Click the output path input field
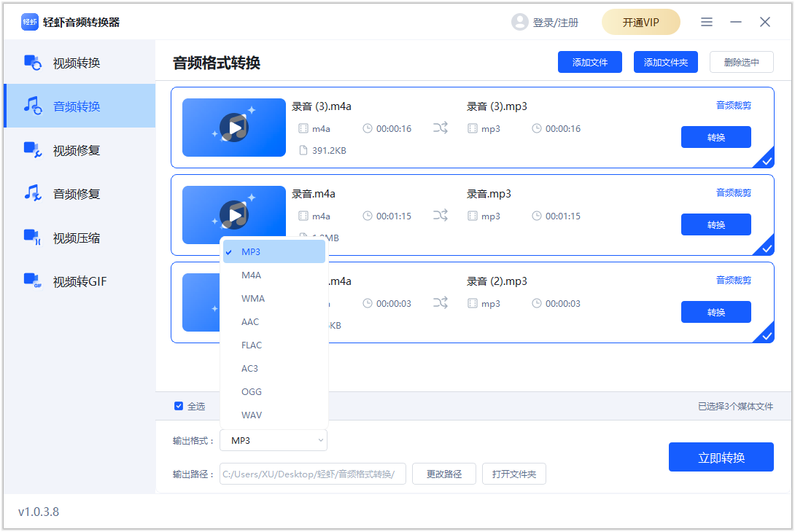This screenshot has height=532, width=795. pos(312,474)
